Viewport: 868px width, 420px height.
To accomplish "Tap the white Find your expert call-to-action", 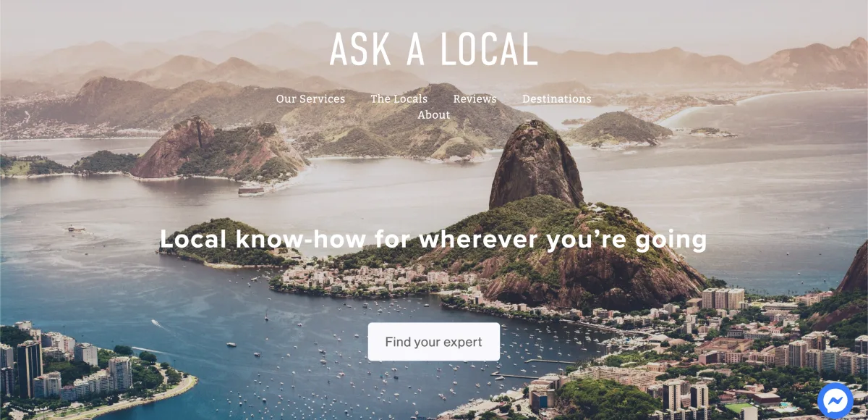I will coord(434,342).
